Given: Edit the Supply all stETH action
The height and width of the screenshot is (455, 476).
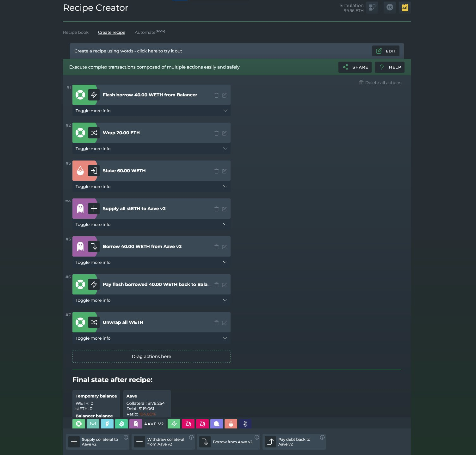Looking at the screenshot, I should click(224, 209).
